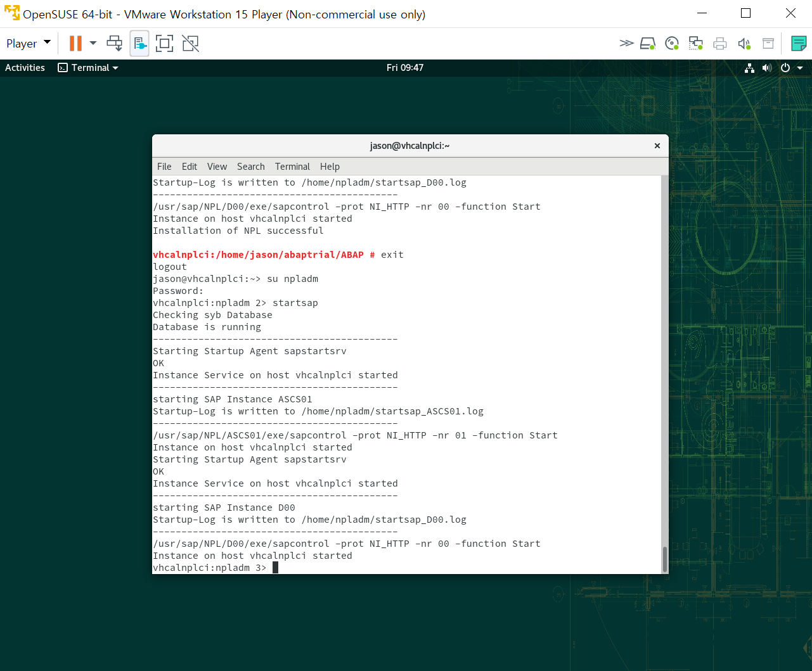
Task: Open the terminal View menu
Action: coord(217,167)
